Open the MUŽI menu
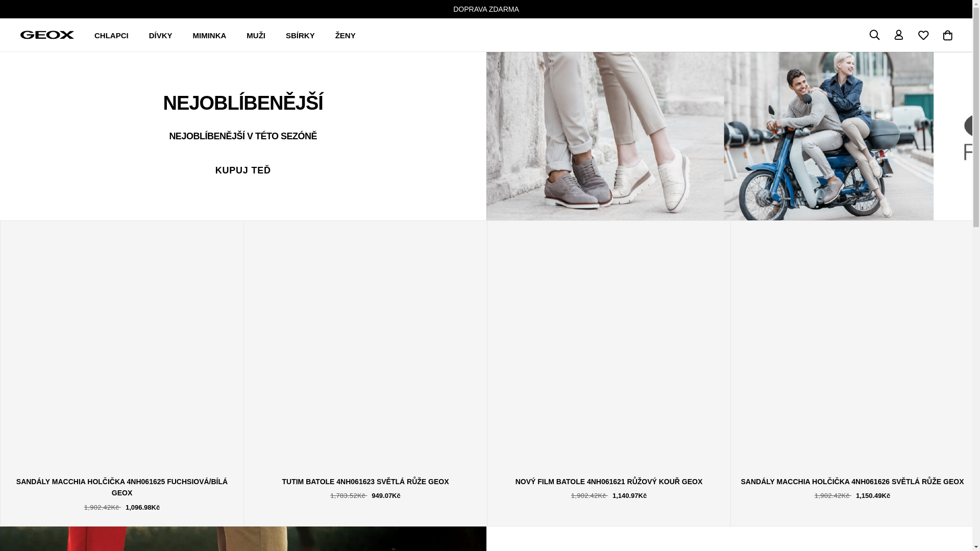980x551 pixels. coord(256,36)
